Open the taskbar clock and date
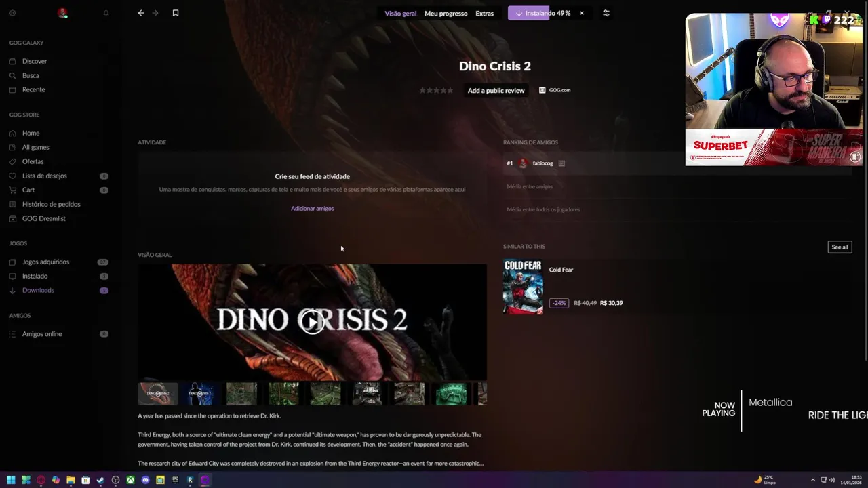The image size is (868, 488). [852, 480]
